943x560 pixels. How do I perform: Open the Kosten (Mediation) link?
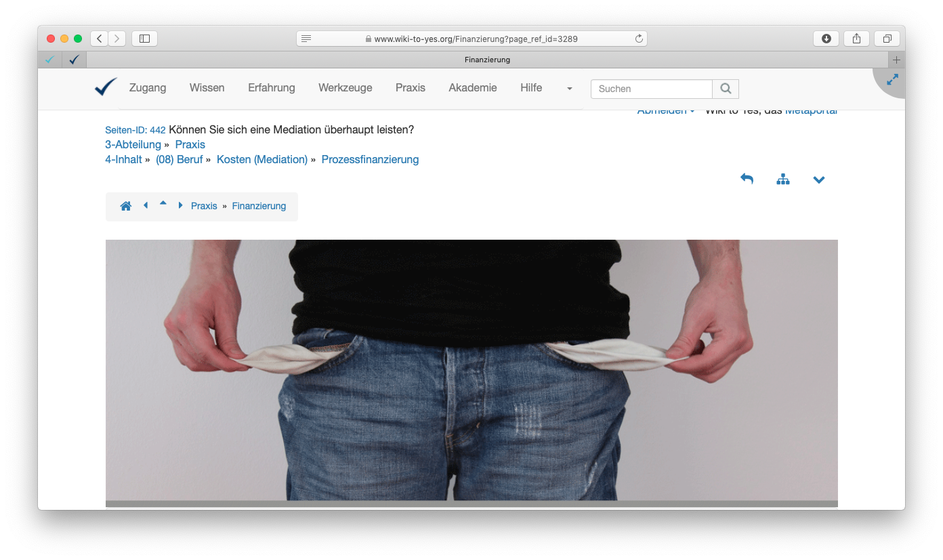261,160
